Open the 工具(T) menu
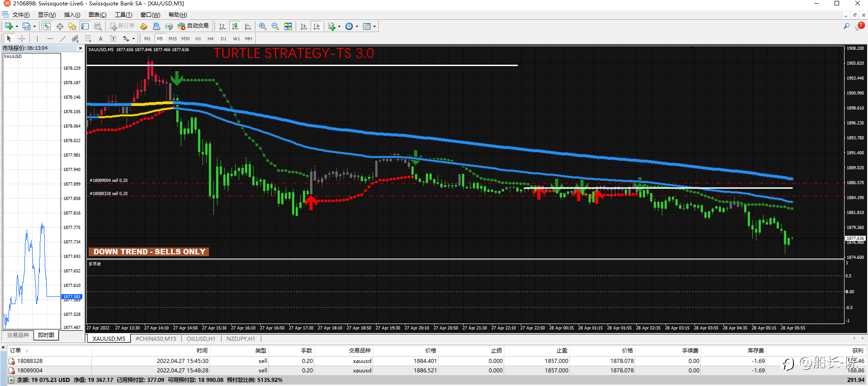 123,15
